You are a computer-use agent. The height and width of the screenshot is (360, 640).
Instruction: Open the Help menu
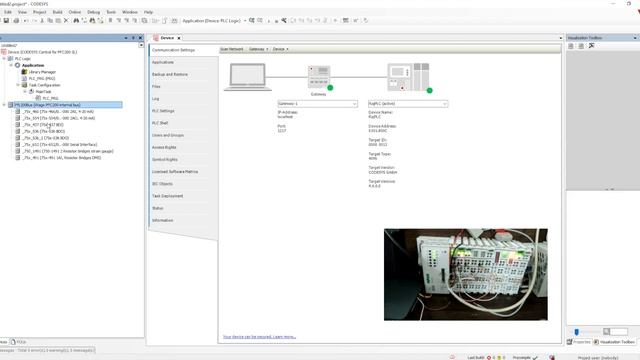coord(149,12)
